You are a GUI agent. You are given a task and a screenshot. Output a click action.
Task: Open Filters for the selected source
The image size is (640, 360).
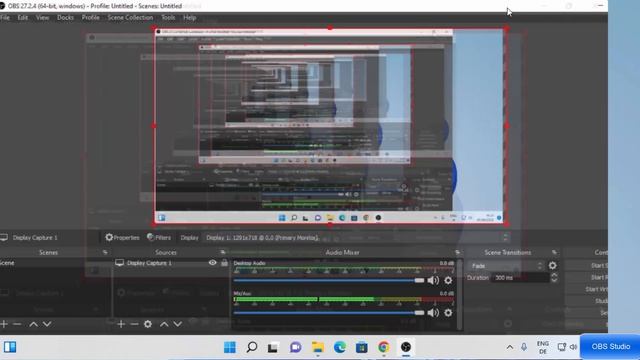click(159, 238)
